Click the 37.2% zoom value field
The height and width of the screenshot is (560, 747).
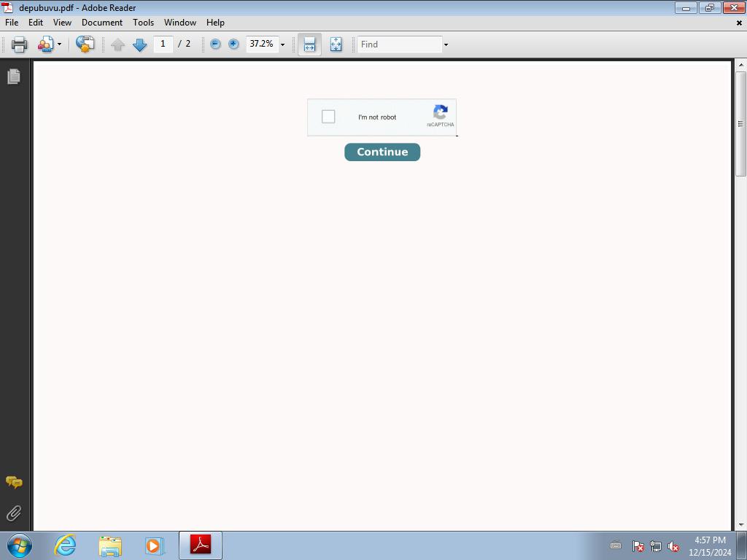pyautogui.click(x=262, y=44)
